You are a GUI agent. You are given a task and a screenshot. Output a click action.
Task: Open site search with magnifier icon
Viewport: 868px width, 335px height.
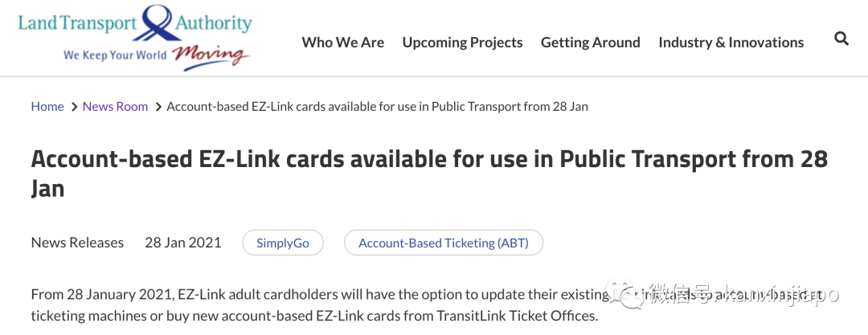(x=841, y=39)
